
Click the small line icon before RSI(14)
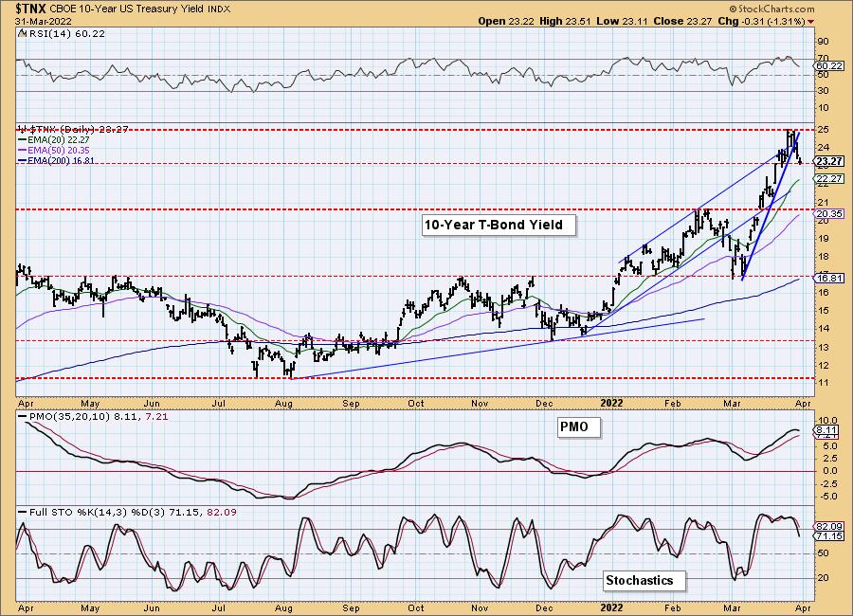tap(21, 33)
